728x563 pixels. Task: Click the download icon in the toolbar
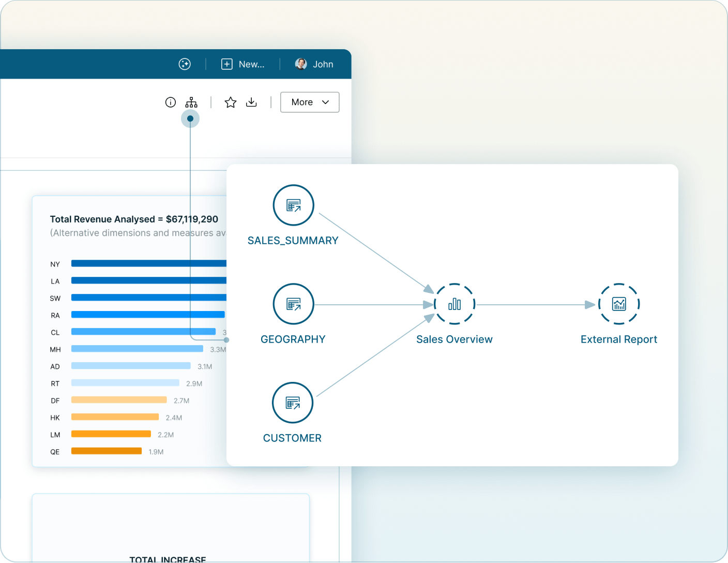tap(251, 102)
